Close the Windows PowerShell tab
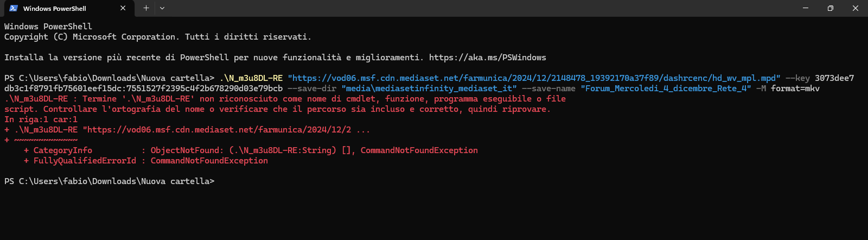Screen dimensions: 868x240 tap(123, 8)
